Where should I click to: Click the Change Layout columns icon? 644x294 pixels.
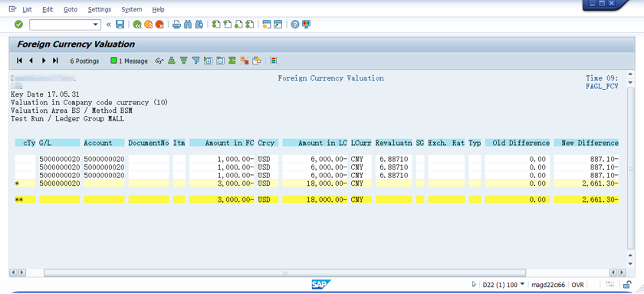tap(274, 61)
